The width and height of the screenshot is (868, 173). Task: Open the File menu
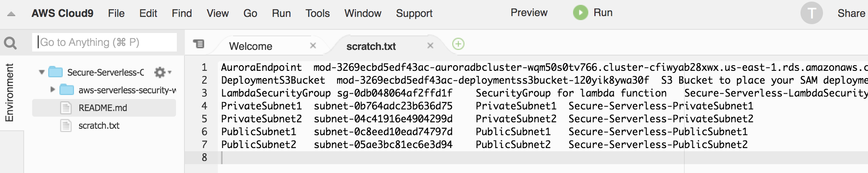[x=116, y=13]
